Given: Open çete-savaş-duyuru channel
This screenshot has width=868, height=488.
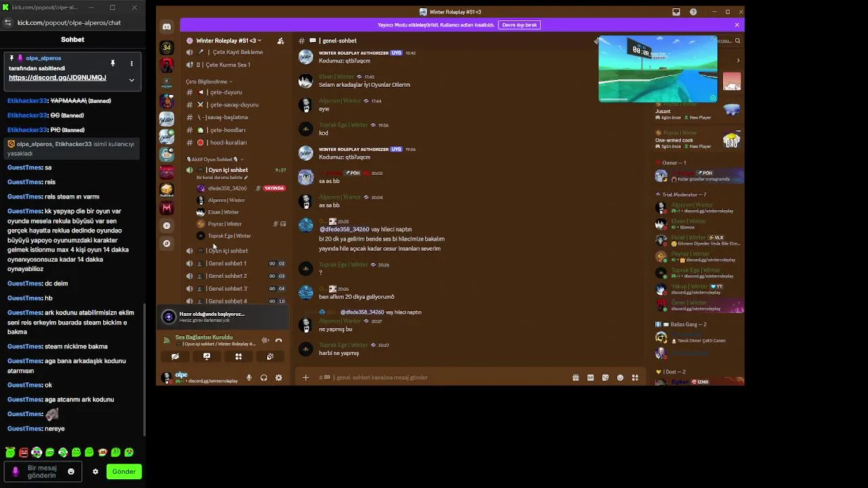Looking at the screenshot, I should coord(234,105).
